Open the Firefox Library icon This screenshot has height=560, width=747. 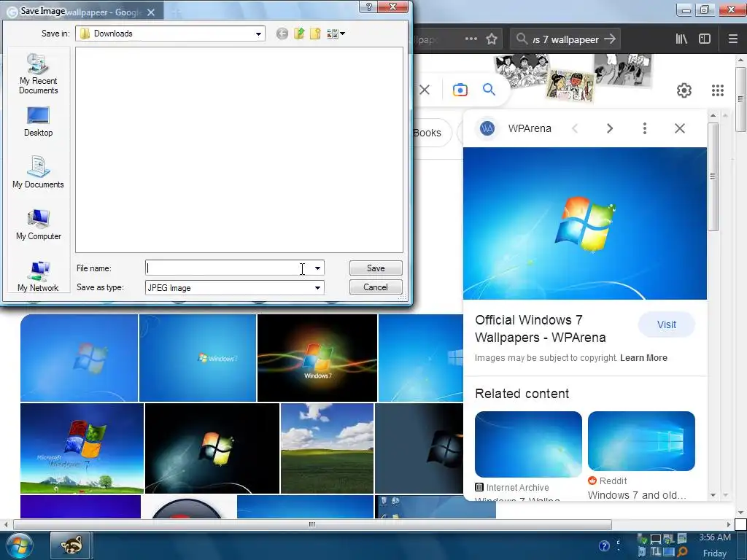click(682, 39)
